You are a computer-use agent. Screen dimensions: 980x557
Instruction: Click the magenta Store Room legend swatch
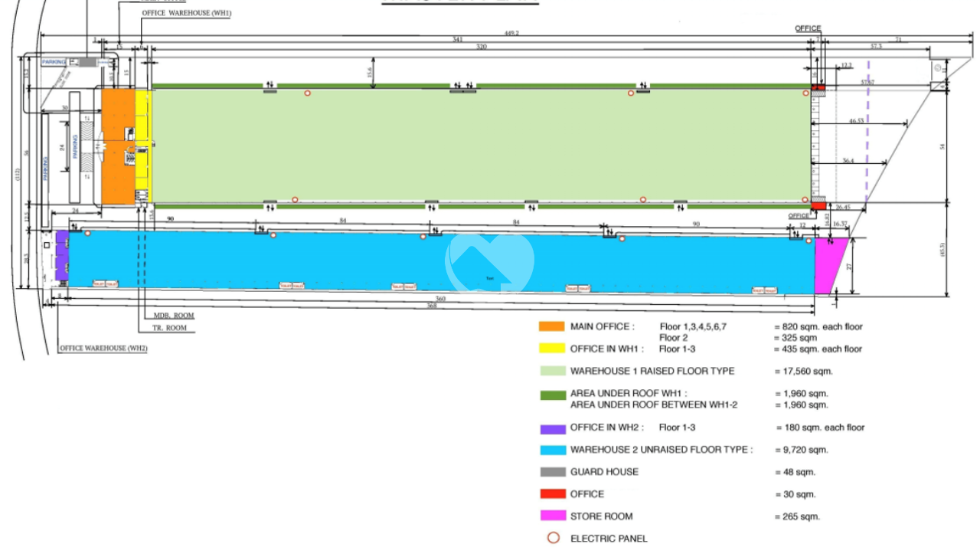[551, 516]
